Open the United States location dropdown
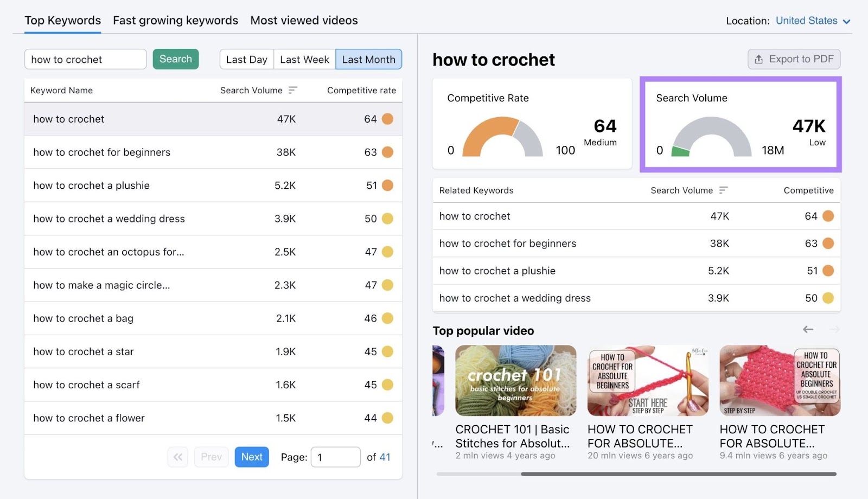The width and height of the screenshot is (868, 499). pos(813,21)
